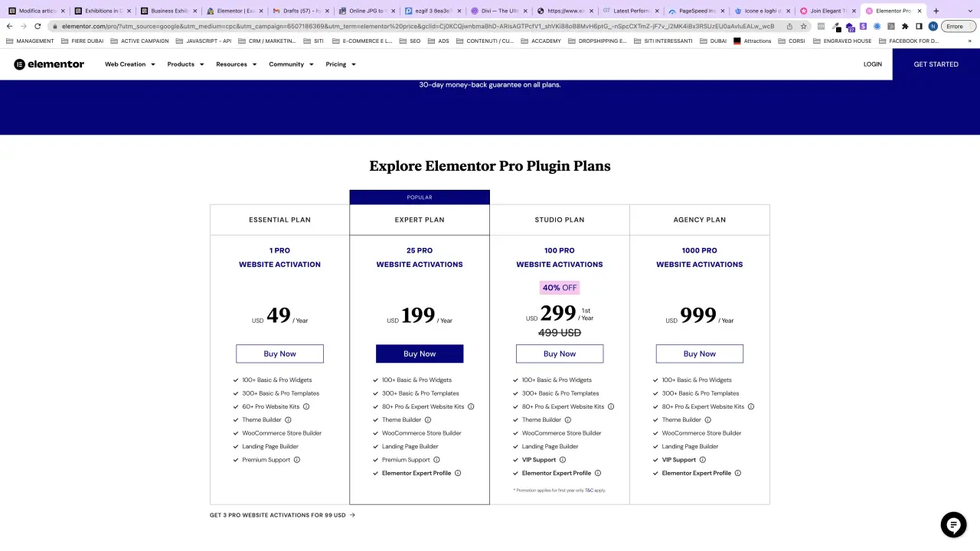980x551 pixels.
Task: Open the Attractions bookmark
Action: click(x=753, y=41)
